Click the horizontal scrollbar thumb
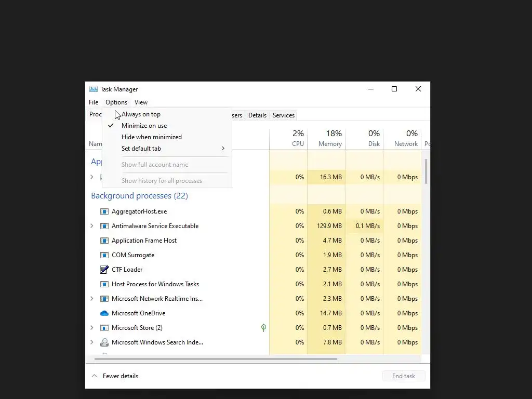This screenshot has width=532, height=399. pos(216,358)
